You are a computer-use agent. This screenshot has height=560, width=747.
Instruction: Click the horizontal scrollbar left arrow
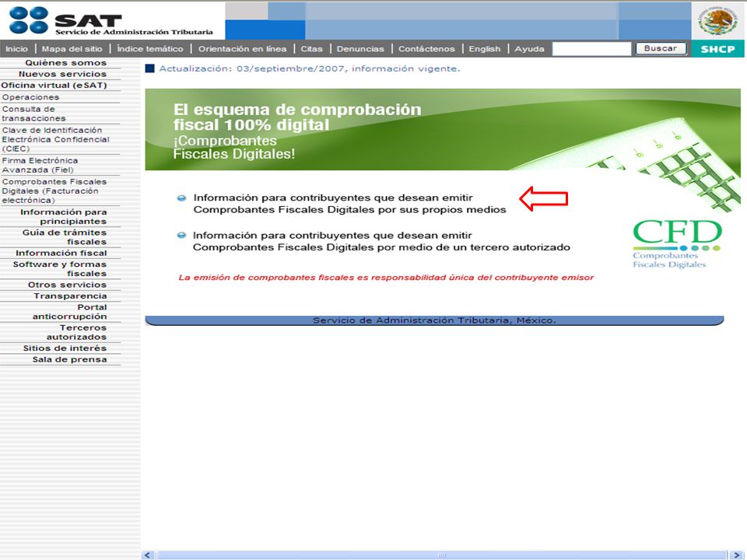point(148,555)
